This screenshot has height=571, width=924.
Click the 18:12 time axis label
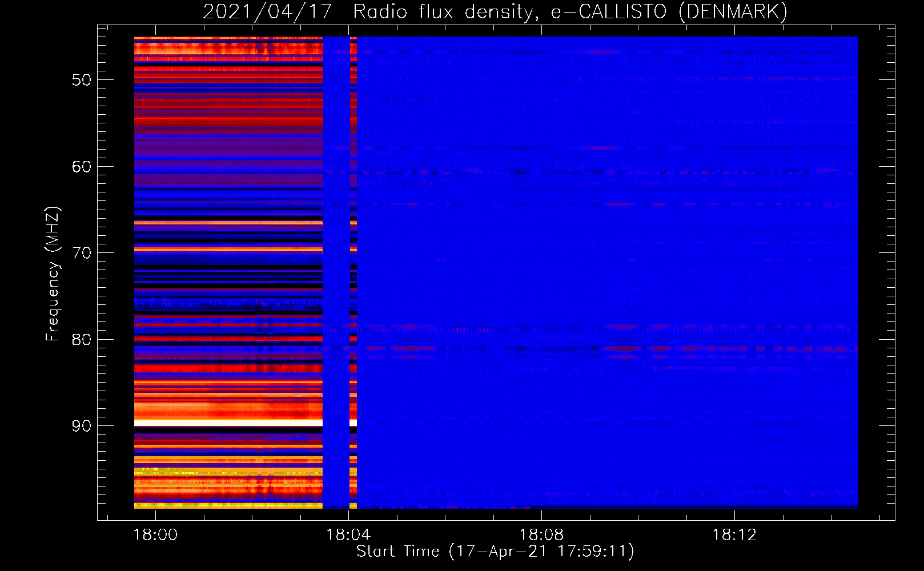(x=734, y=535)
